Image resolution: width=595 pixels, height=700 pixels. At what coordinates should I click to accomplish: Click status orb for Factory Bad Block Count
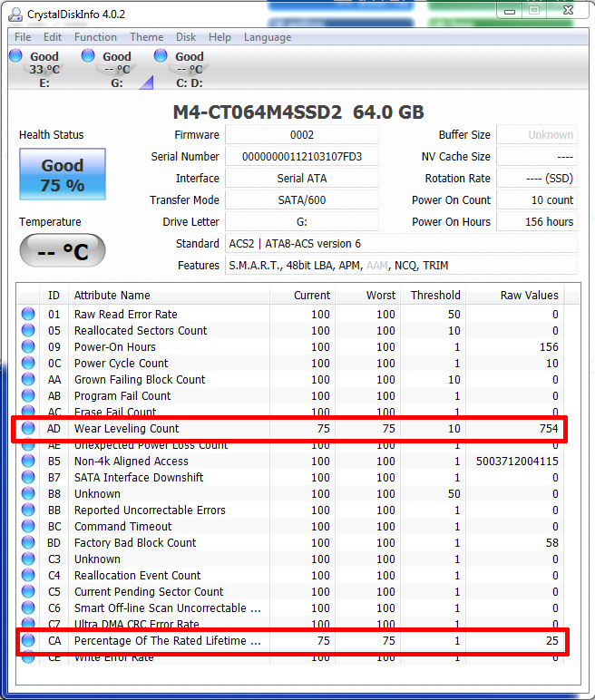28,542
